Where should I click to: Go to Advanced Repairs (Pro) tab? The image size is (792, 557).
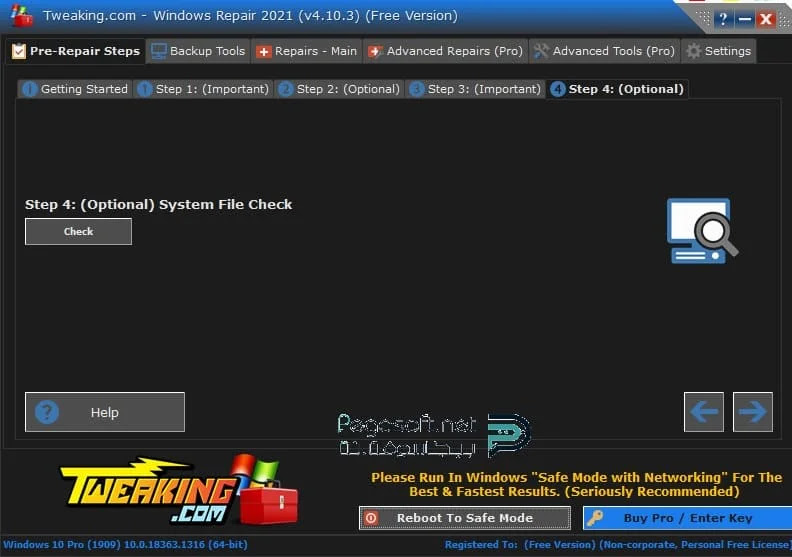pos(446,51)
